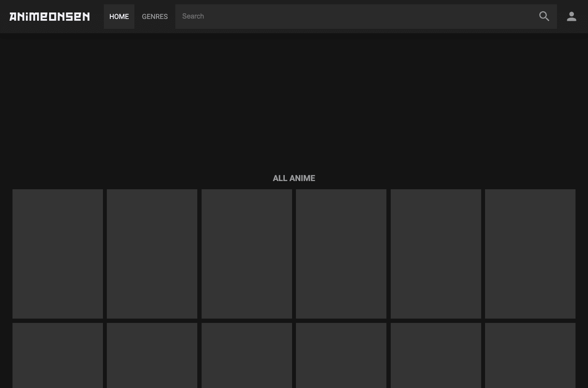
Task: Open the Home tab
Action: 119,16
